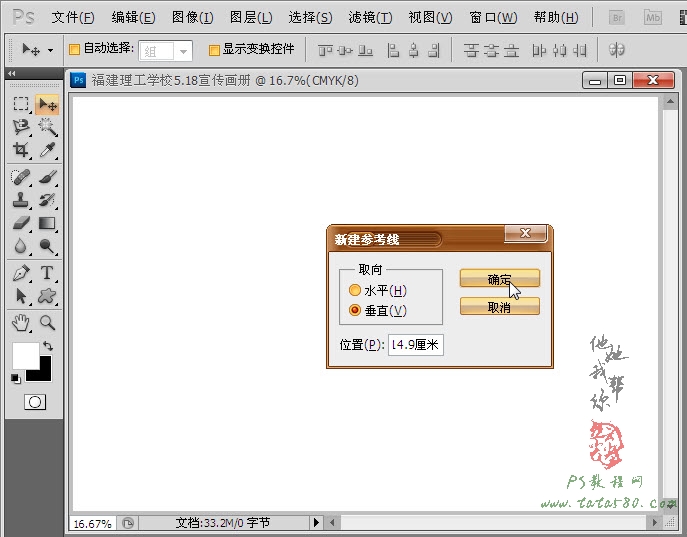Select the Magic Wand tool

point(47,127)
